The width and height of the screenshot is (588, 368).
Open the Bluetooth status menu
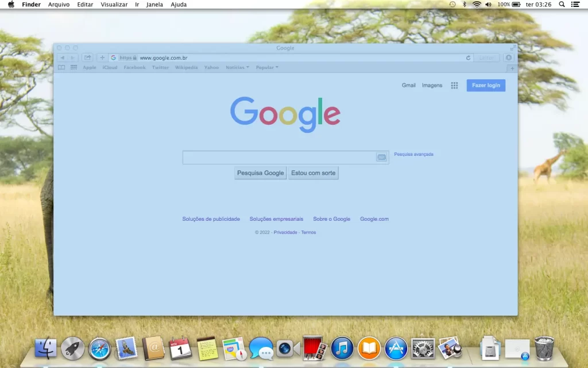tap(464, 5)
